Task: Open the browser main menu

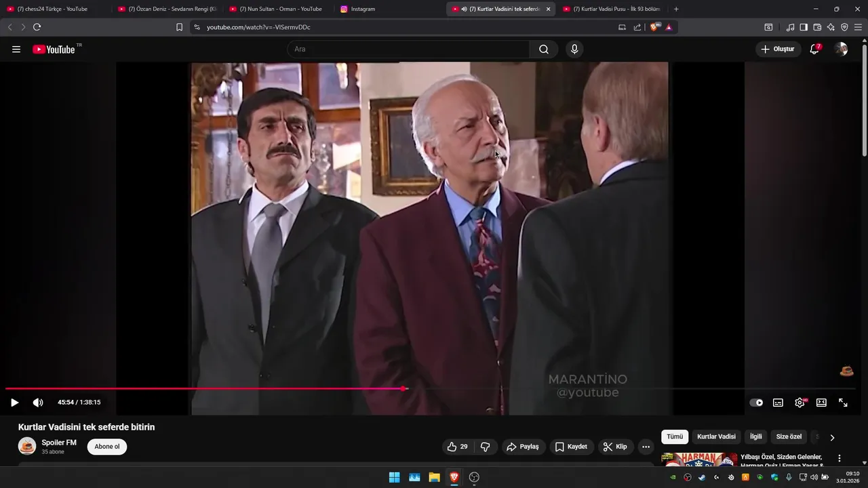Action: pos(859,27)
